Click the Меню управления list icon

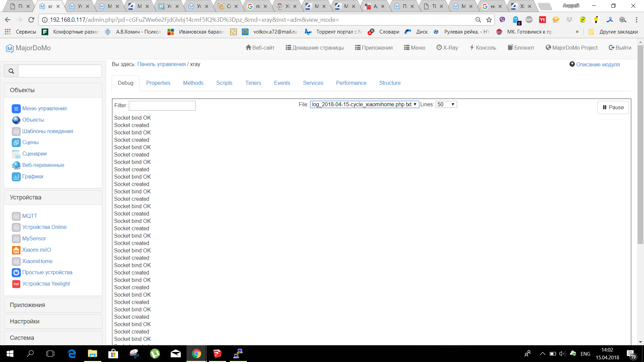pos(16,109)
